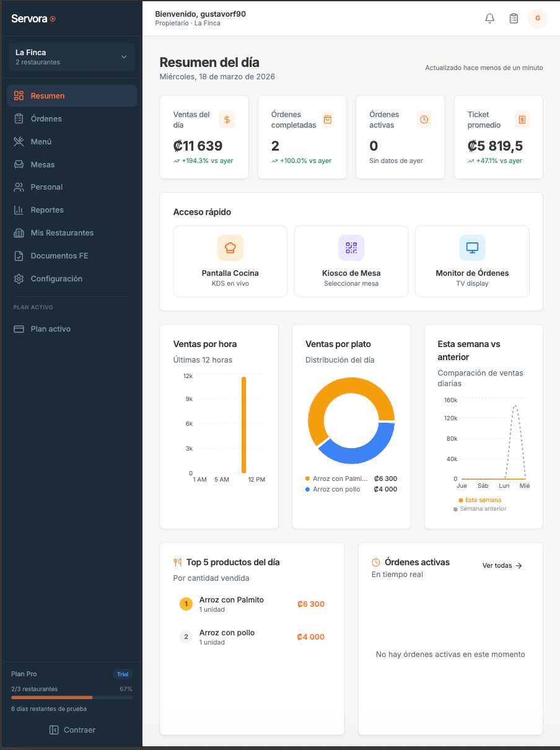Click the restaurants usage progress bar
This screenshot has width=560, height=750.
point(72,698)
